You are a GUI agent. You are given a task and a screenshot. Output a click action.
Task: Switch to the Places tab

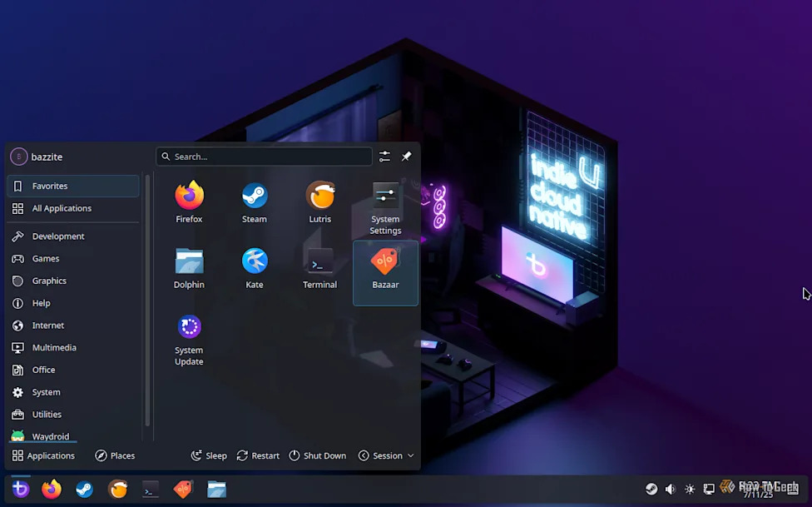click(x=115, y=455)
